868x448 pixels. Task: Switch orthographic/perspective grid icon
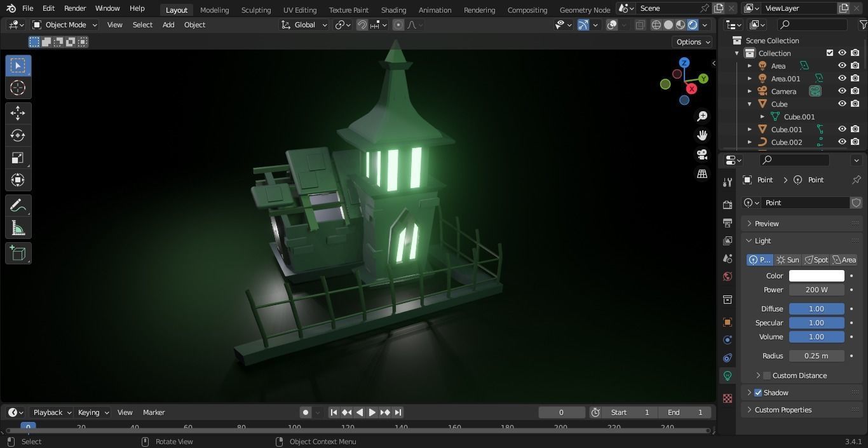click(702, 173)
